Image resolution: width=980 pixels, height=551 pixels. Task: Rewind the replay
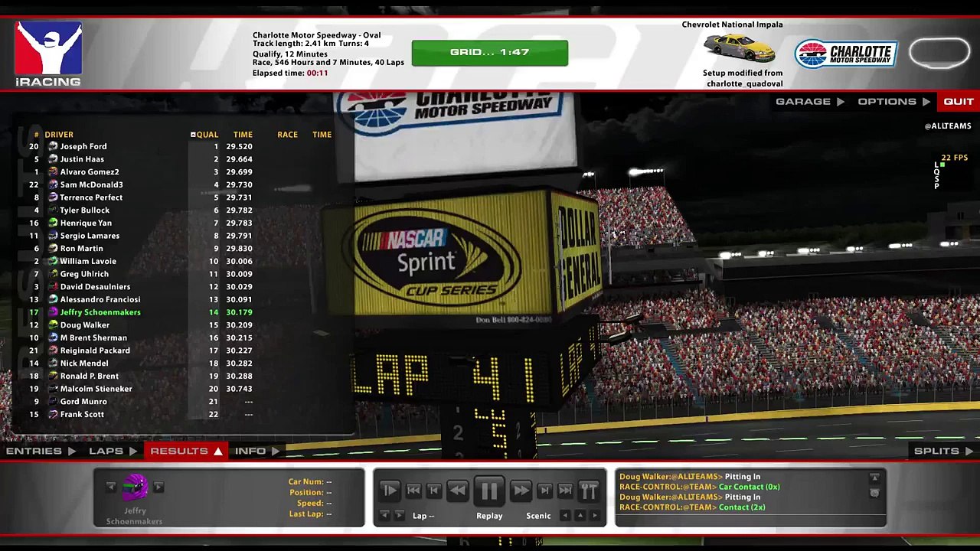(x=457, y=491)
